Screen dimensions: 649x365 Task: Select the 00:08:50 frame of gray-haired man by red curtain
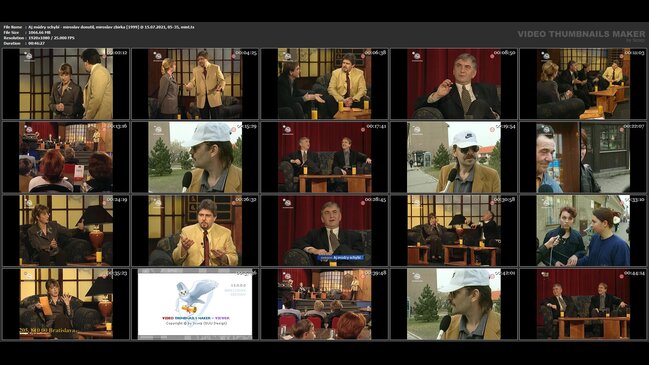coord(454,84)
